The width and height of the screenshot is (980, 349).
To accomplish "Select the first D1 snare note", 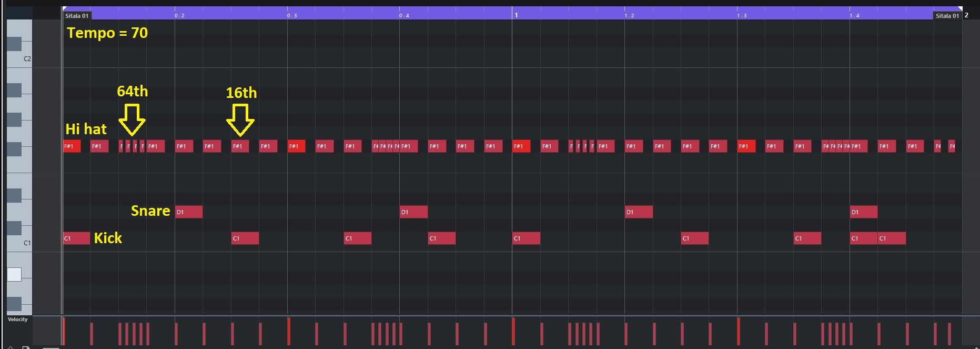I will pos(188,212).
